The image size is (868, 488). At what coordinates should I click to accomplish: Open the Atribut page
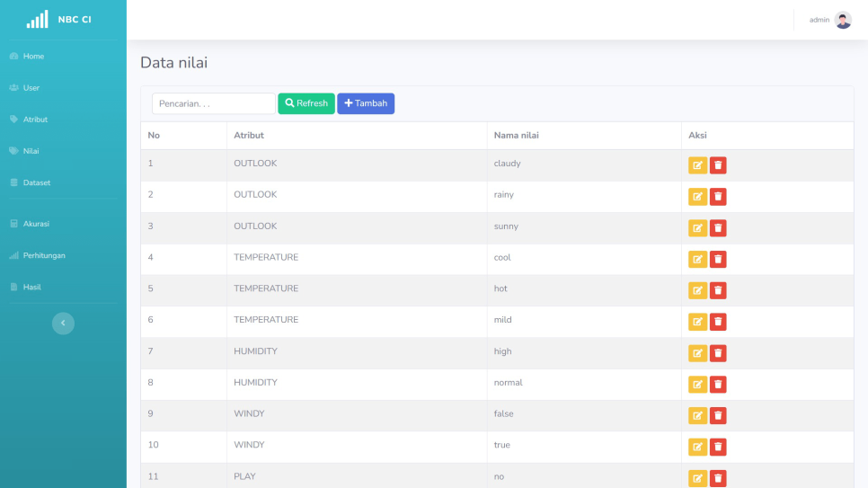tap(35, 120)
